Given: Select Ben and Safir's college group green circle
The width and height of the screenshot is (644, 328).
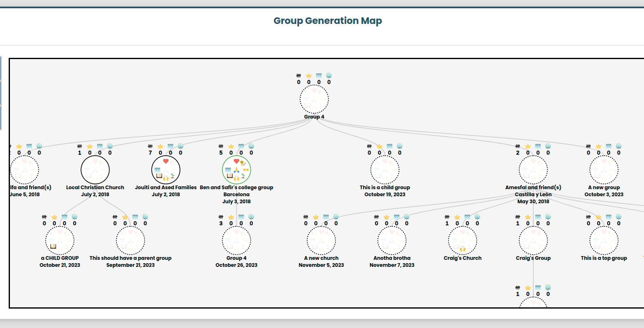Looking at the screenshot, I should [x=236, y=170].
